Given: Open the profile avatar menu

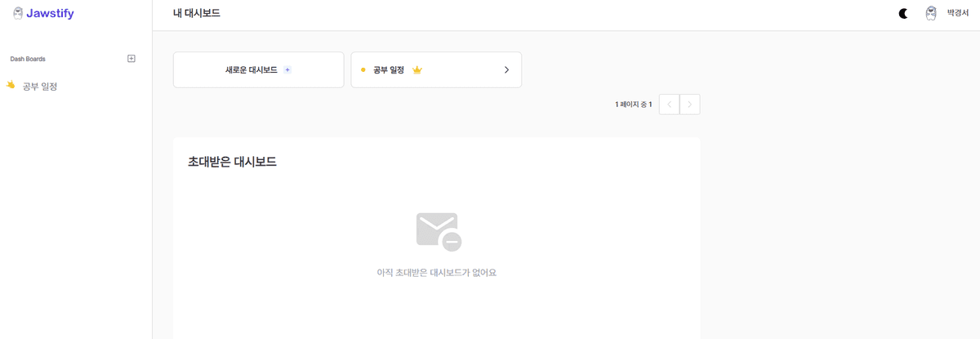Looking at the screenshot, I should pos(931,13).
